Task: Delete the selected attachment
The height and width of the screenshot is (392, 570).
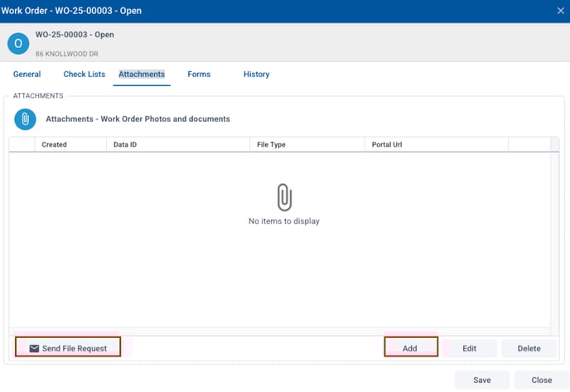Action: (x=529, y=348)
